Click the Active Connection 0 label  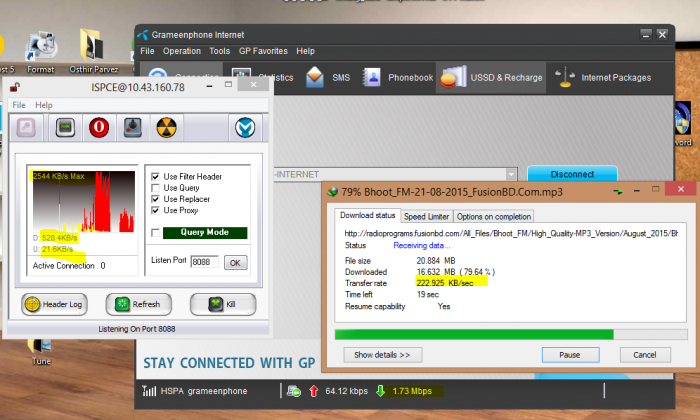point(69,266)
